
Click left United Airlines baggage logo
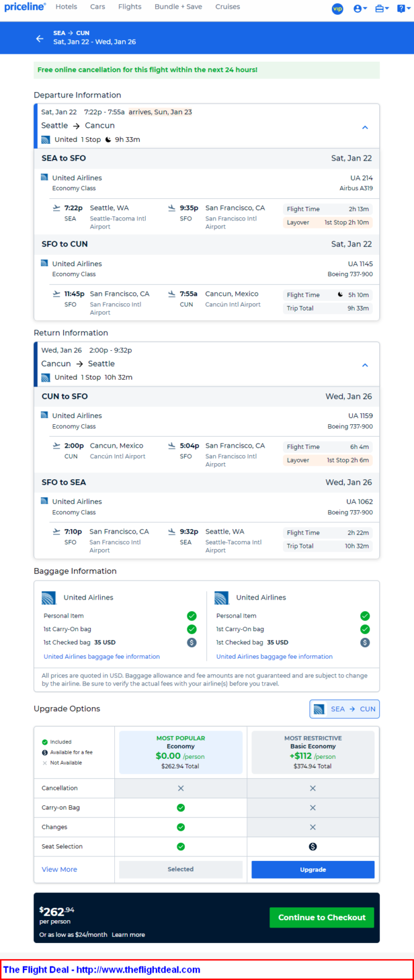click(49, 598)
